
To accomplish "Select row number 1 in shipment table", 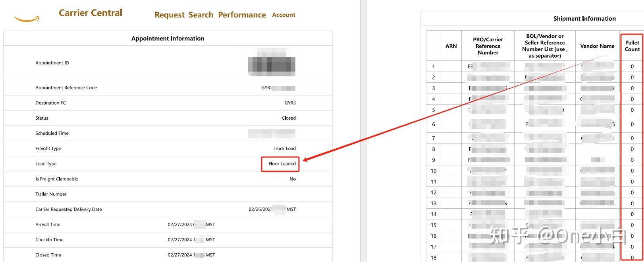I will click(433, 66).
